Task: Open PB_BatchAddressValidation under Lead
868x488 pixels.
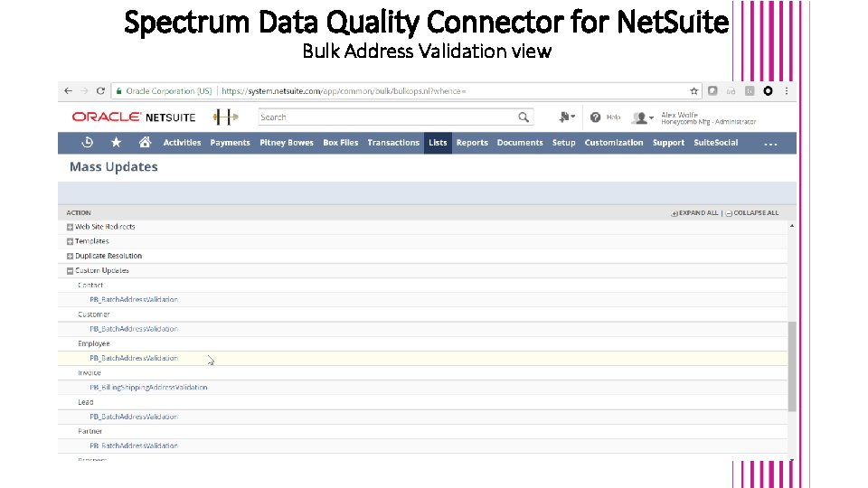Action: 134,417
